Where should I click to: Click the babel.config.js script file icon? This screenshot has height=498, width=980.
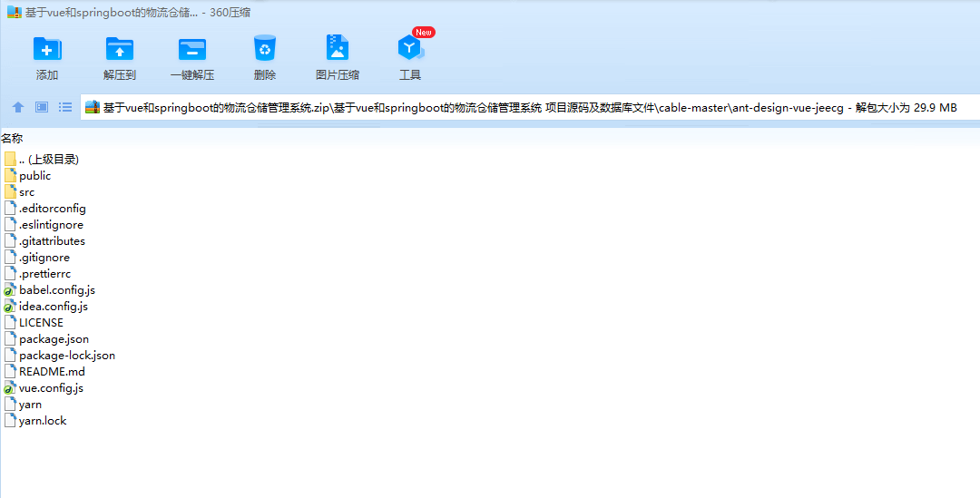10,290
